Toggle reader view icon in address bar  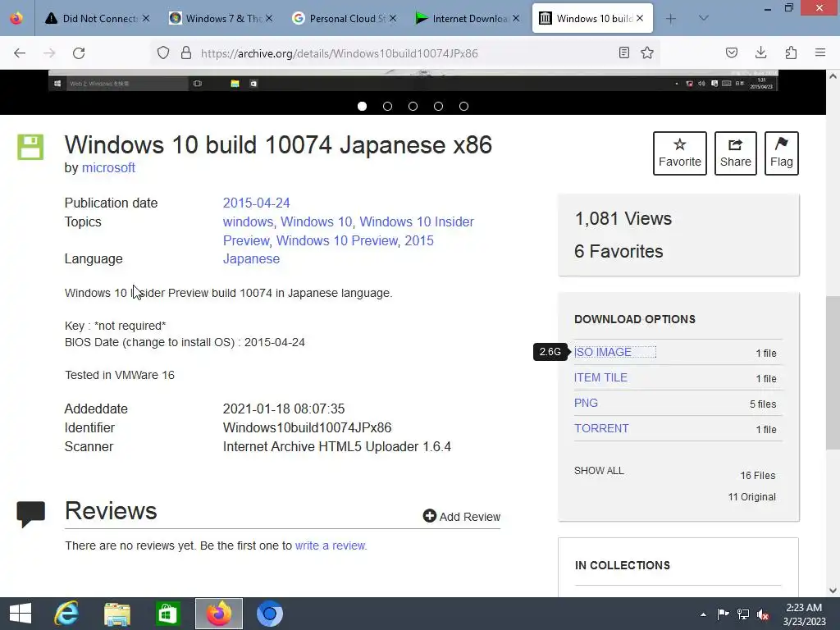coord(624,52)
